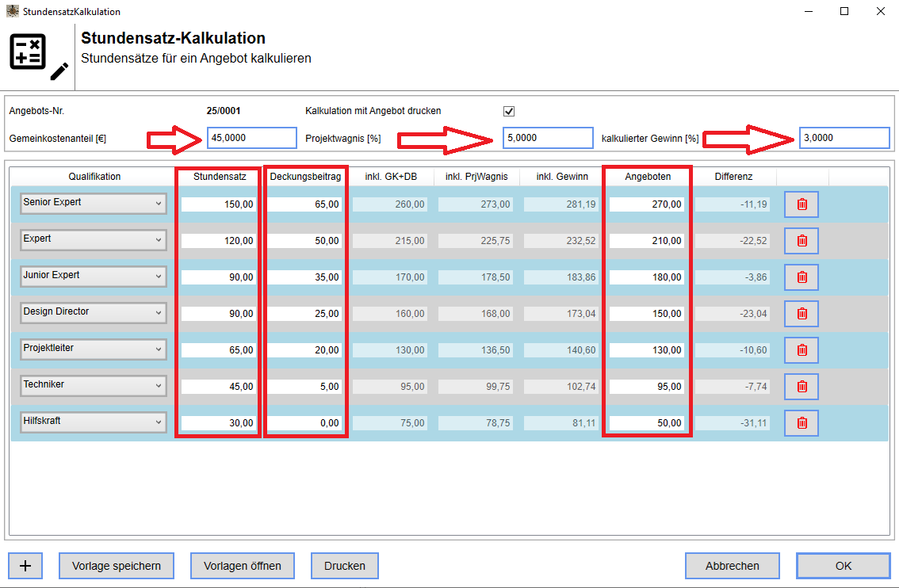Confirm the calculation with OK
The width and height of the screenshot is (899, 588).
click(x=844, y=566)
